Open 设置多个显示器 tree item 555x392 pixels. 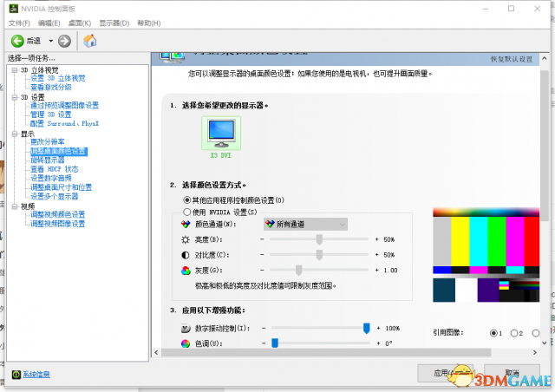(54, 196)
